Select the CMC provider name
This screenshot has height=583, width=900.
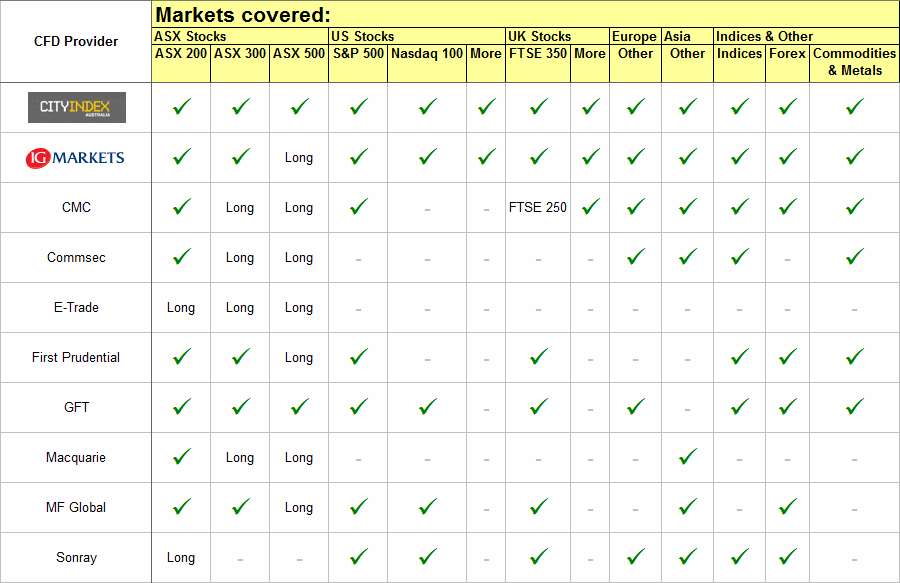tap(76, 207)
